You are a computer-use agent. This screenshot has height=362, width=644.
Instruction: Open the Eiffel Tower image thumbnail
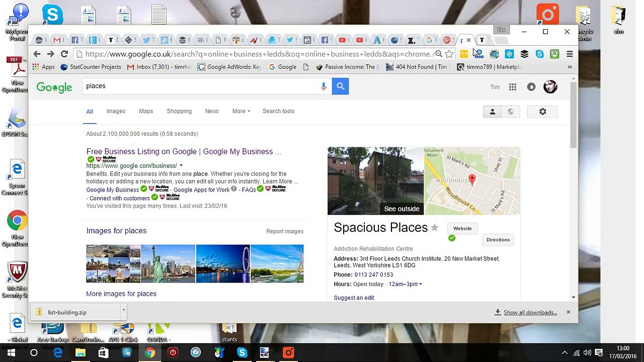pos(277,263)
